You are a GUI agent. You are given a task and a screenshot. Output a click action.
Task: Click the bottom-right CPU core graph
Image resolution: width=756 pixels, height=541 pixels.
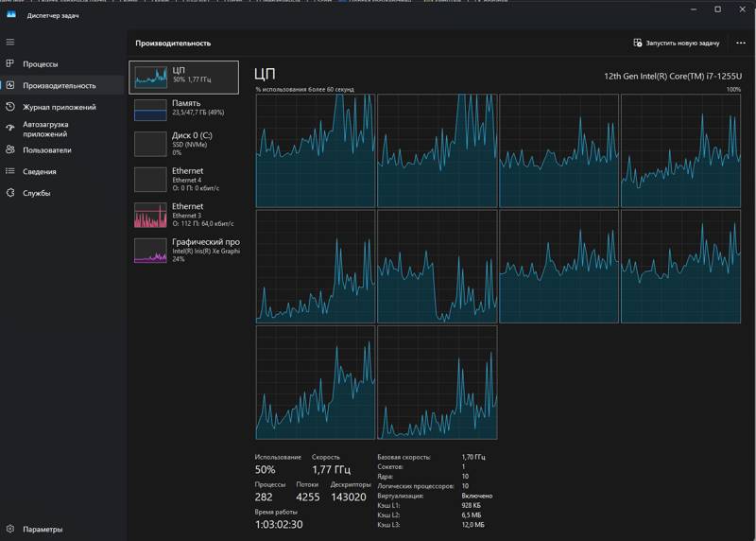[437, 382]
